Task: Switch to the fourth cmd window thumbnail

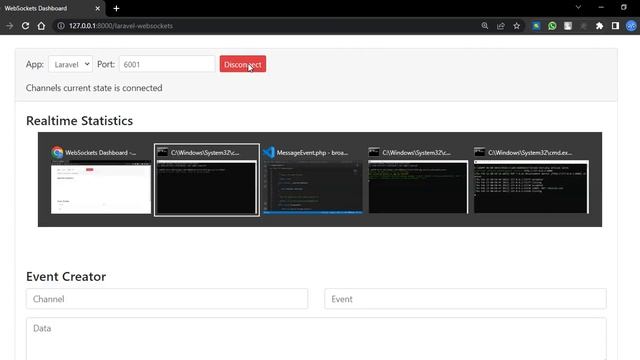Action: click(418, 180)
